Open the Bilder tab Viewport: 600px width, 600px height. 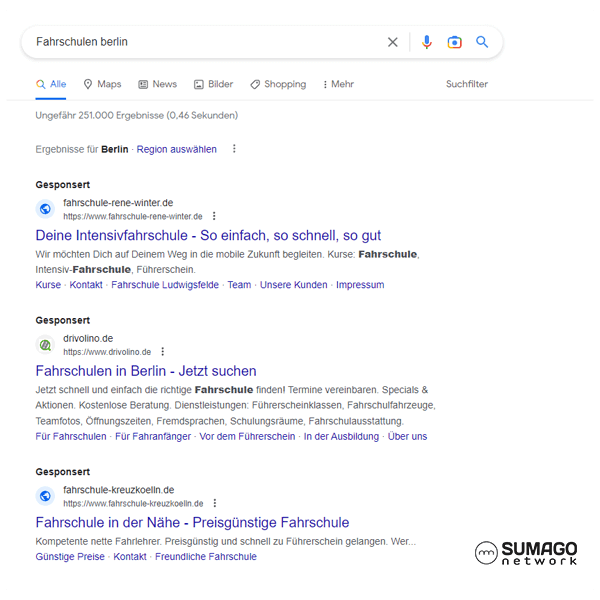[x=214, y=84]
